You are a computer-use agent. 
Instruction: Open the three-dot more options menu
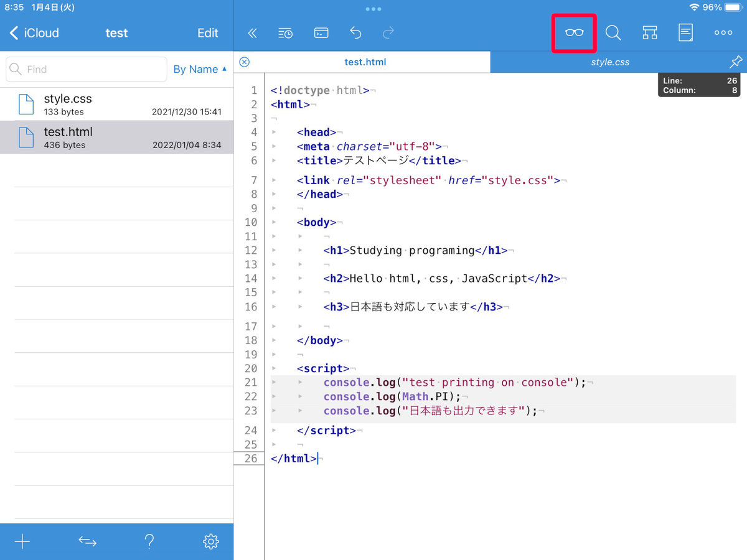point(723,33)
